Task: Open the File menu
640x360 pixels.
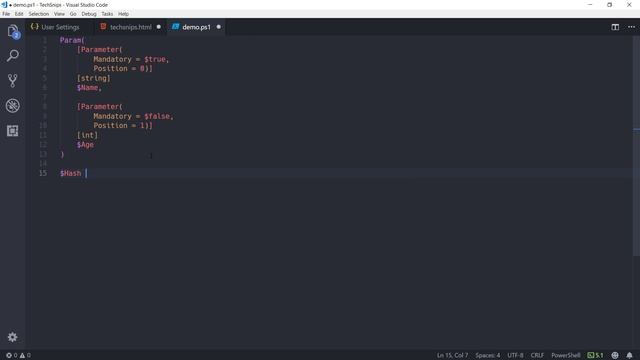Action: (x=6, y=14)
